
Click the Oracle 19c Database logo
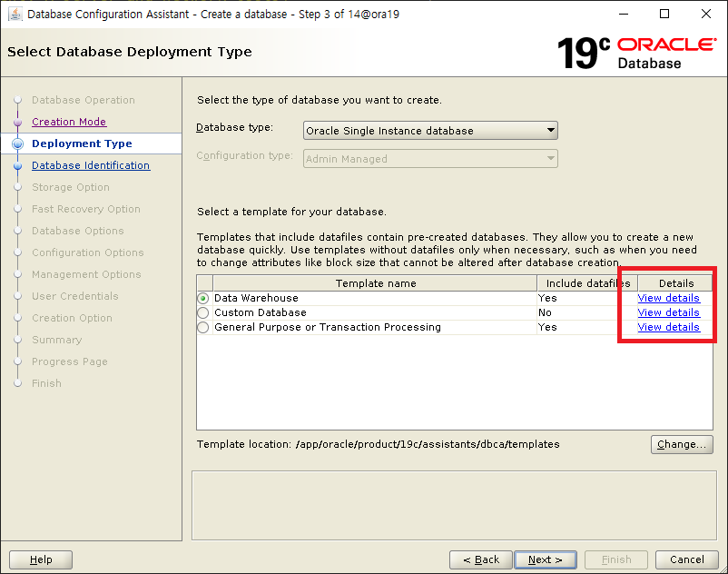tap(636, 53)
